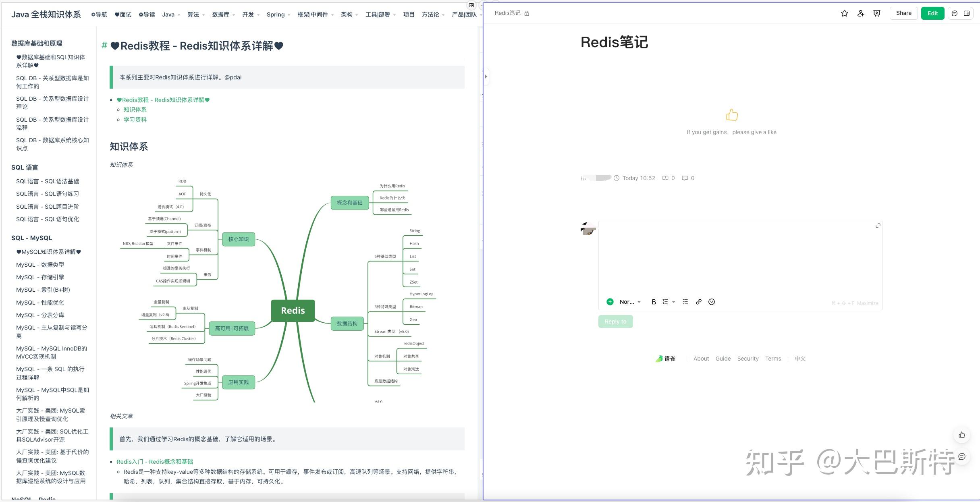The height and width of the screenshot is (502, 980).
Task: Click the read count icon showing 0
Action: (x=665, y=178)
